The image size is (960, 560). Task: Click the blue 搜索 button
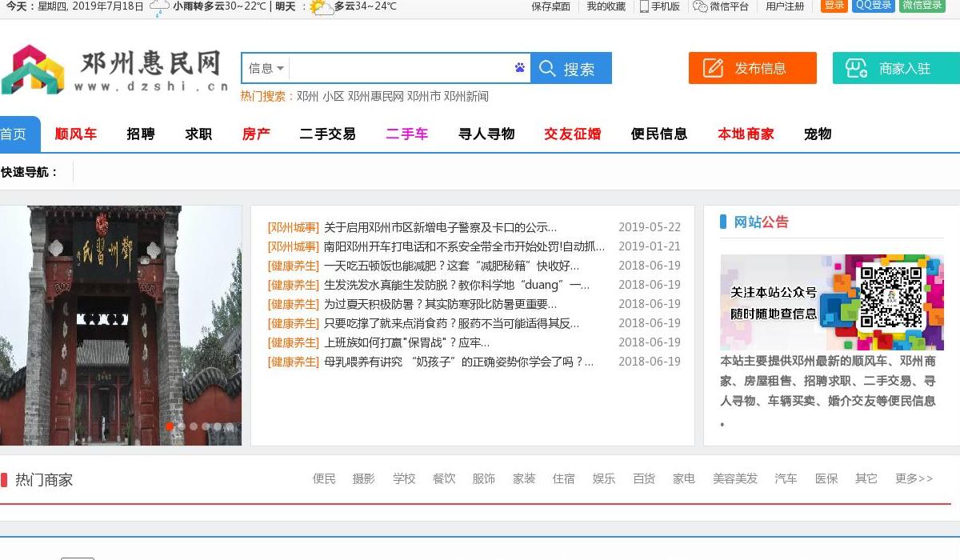point(570,68)
